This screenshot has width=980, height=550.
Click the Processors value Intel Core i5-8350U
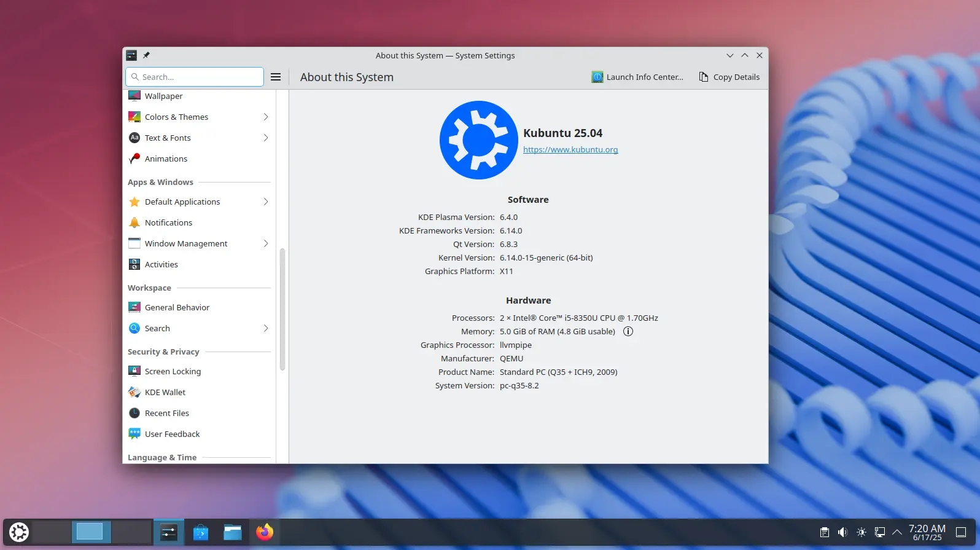(578, 318)
